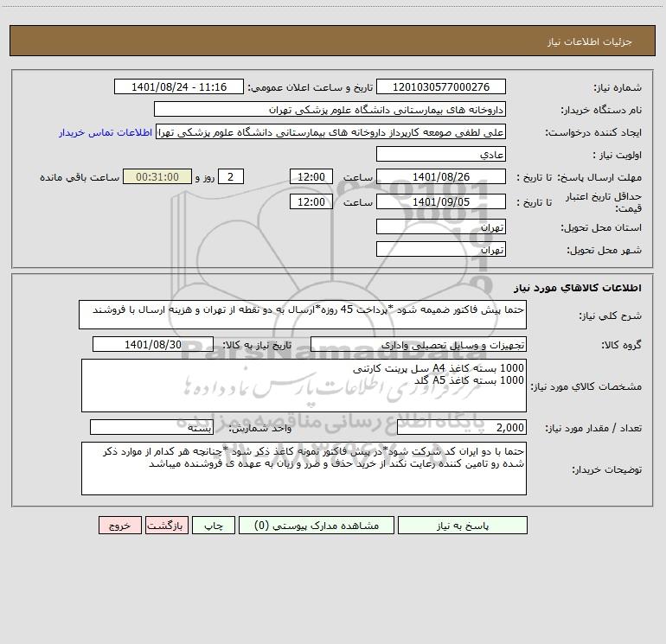This screenshot has width=666, height=644.
Task: Click the 'گروه کالا:' label
Action: tap(622, 345)
